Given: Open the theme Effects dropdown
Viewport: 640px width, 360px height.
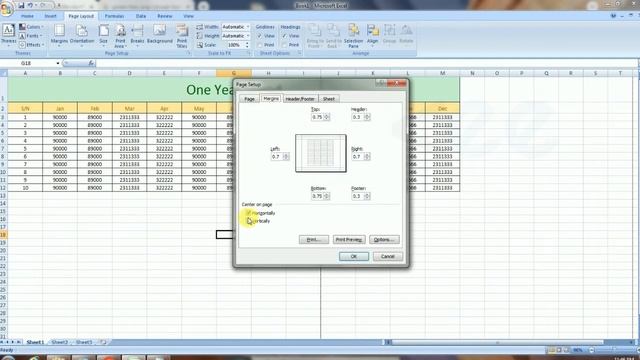Looking at the screenshot, I should tap(31, 45).
